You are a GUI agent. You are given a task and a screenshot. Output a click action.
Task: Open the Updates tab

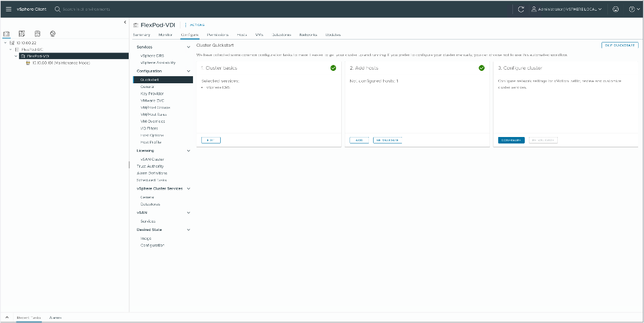coord(333,35)
